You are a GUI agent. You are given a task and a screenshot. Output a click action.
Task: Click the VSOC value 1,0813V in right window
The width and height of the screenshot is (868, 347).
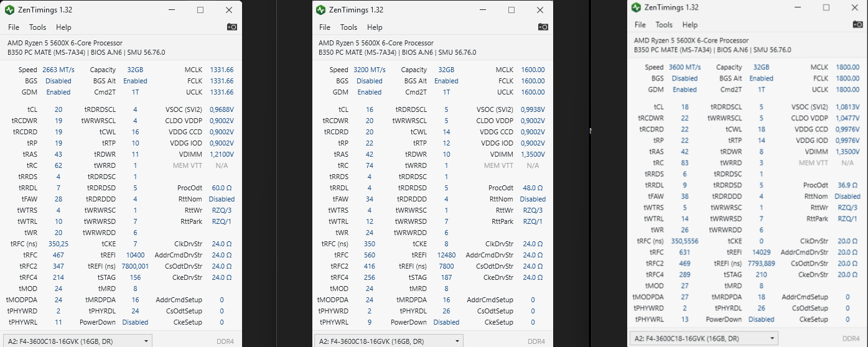(848, 107)
